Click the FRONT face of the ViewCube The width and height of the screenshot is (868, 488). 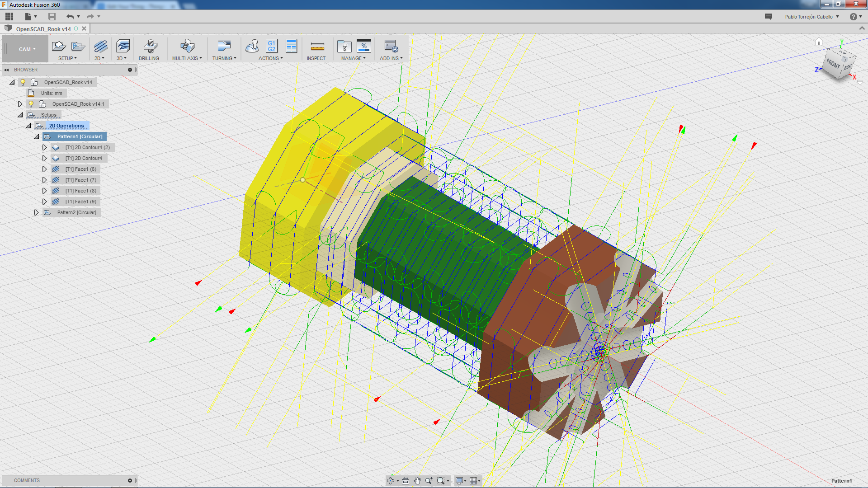(833, 63)
